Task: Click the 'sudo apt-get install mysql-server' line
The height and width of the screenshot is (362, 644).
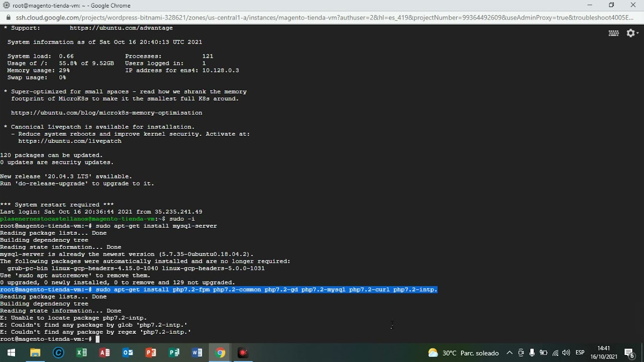Action: (x=109, y=226)
